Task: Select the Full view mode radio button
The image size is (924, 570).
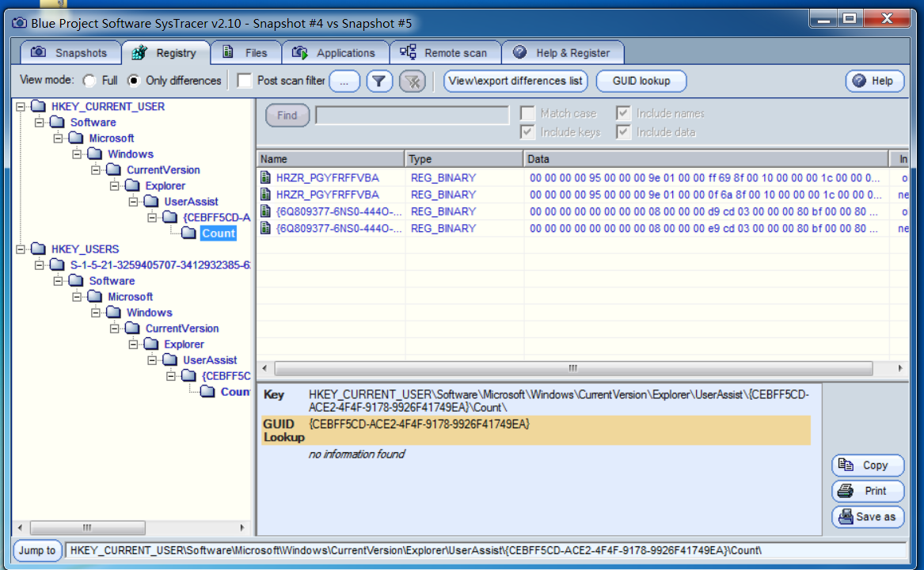Action: [89, 81]
